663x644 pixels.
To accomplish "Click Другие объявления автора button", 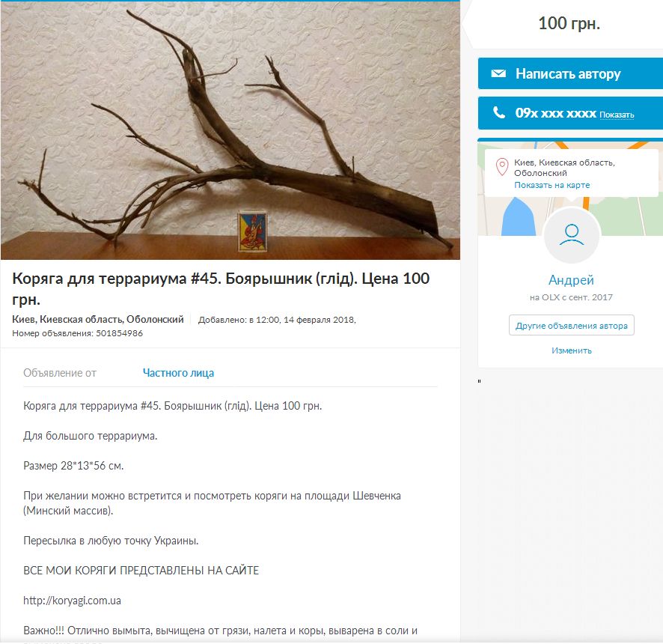I will [x=571, y=326].
